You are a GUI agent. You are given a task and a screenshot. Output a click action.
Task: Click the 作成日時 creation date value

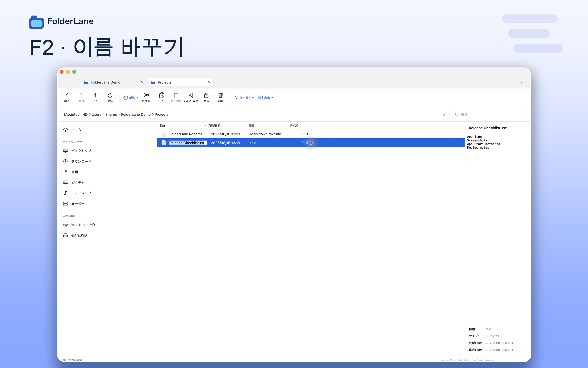499,350
